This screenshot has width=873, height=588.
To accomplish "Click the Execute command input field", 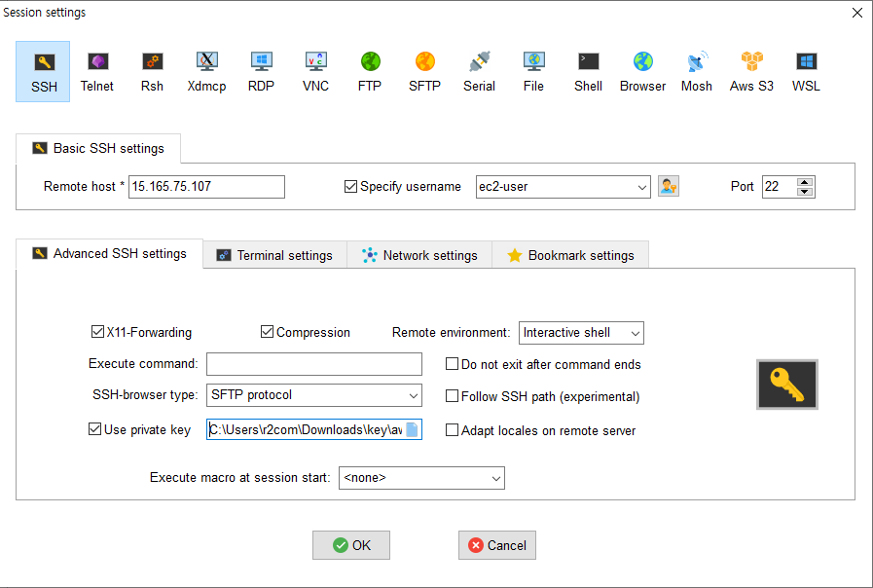I will point(314,364).
